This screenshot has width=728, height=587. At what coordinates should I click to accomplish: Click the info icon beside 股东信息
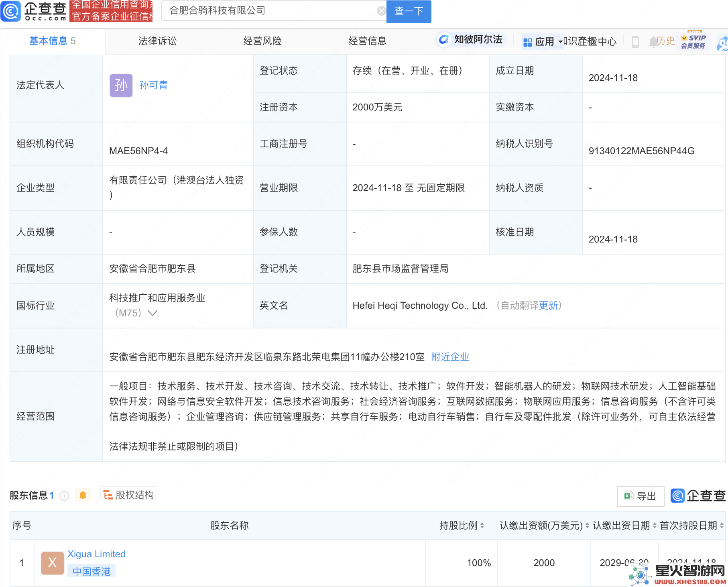[64, 496]
